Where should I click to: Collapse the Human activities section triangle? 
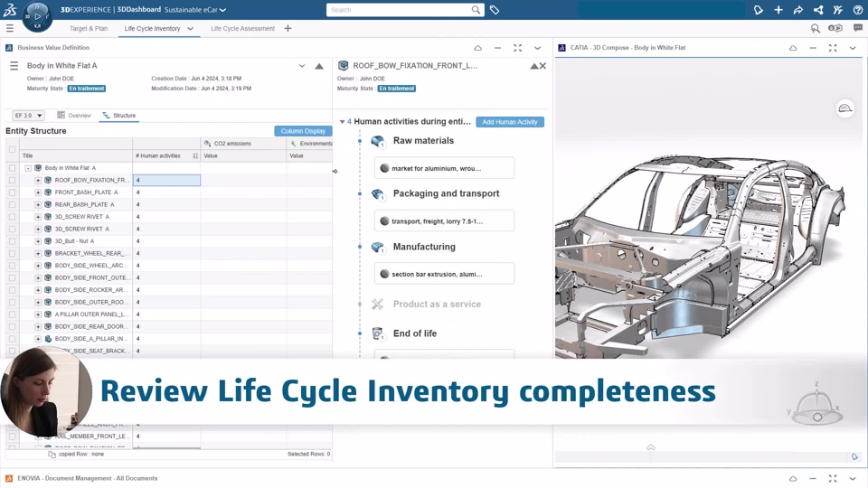[342, 122]
